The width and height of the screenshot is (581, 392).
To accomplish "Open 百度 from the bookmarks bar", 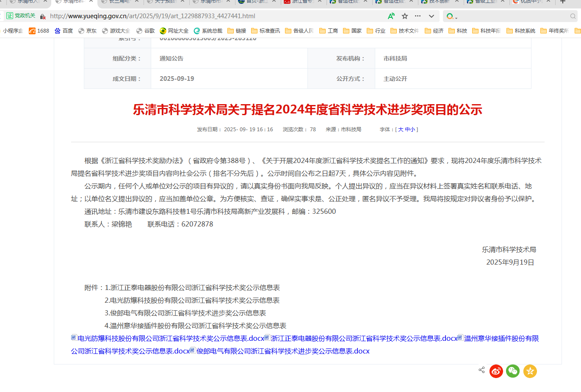I will pyautogui.click(x=64, y=30).
